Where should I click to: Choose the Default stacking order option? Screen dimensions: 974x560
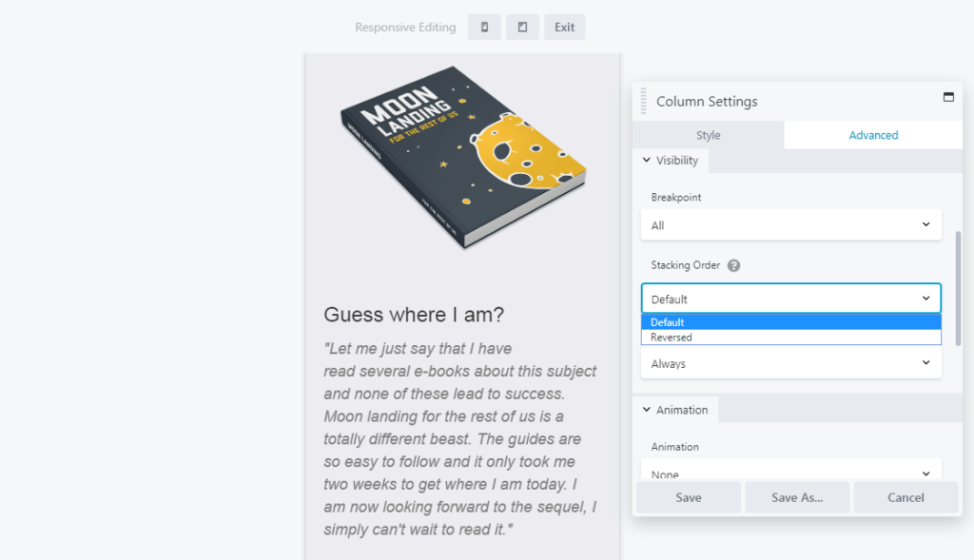pyautogui.click(x=790, y=322)
